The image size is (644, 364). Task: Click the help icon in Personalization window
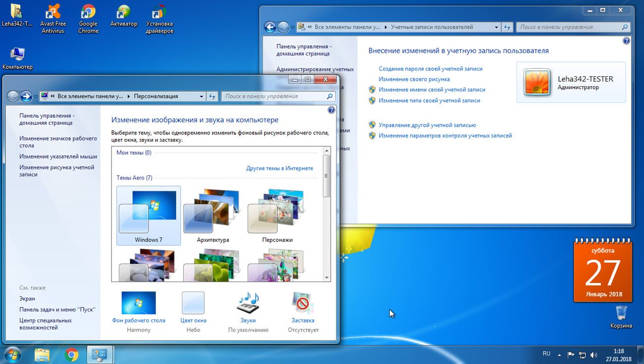tap(331, 110)
